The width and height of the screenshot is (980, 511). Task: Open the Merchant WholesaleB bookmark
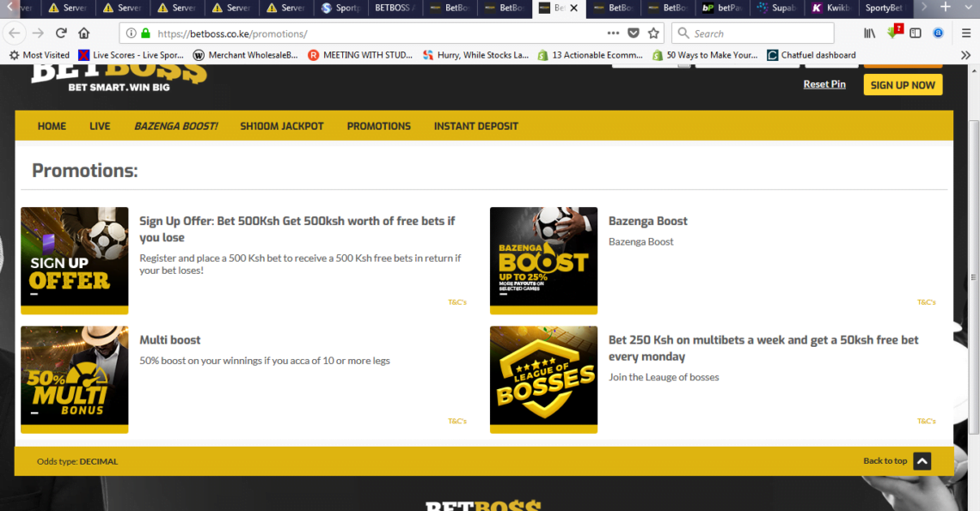[x=246, y=55]
